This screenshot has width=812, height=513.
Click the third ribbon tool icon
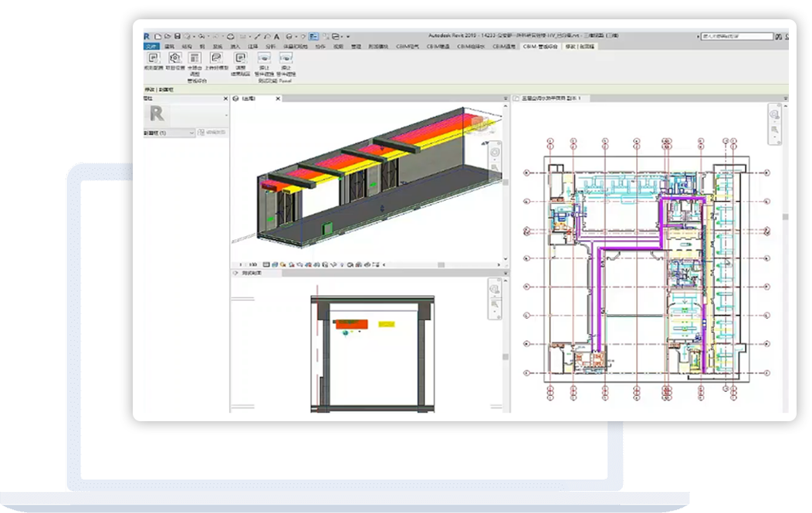point(195,58)
